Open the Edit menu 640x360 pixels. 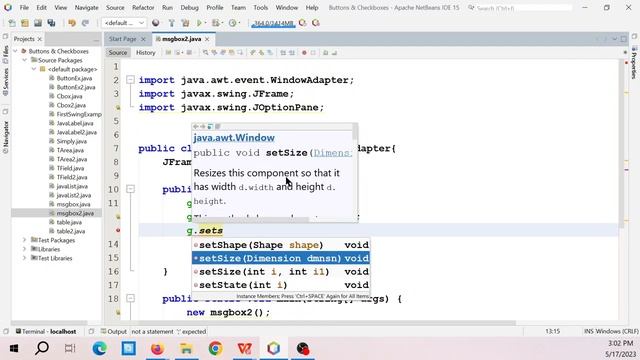41,7
